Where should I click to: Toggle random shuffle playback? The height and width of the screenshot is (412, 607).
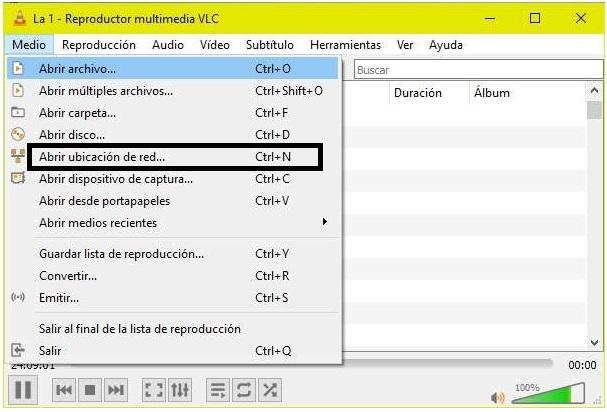point(270,390)
